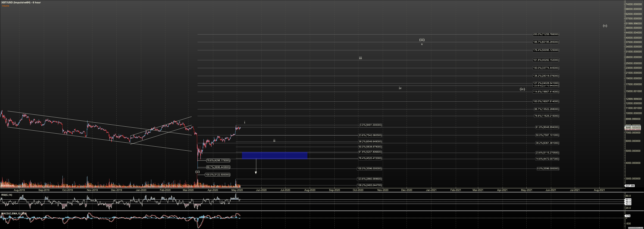Click the 100.0%(3122.5) Fibonacci label
644x229 pixels.
[x=218, y=175]
